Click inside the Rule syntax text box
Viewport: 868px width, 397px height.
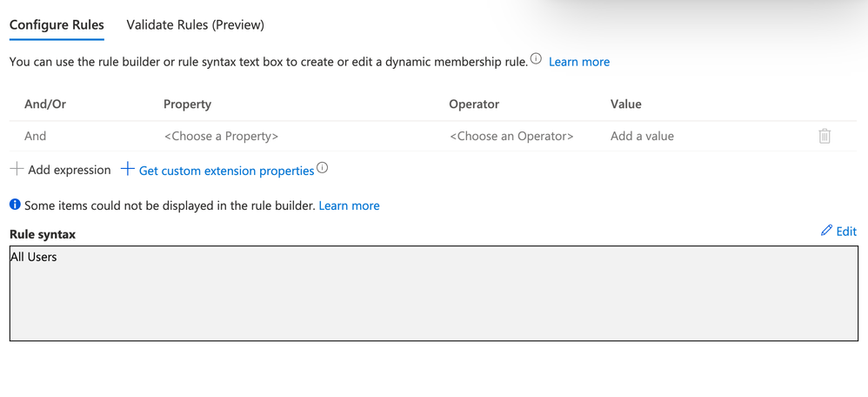tap(433, 296)
